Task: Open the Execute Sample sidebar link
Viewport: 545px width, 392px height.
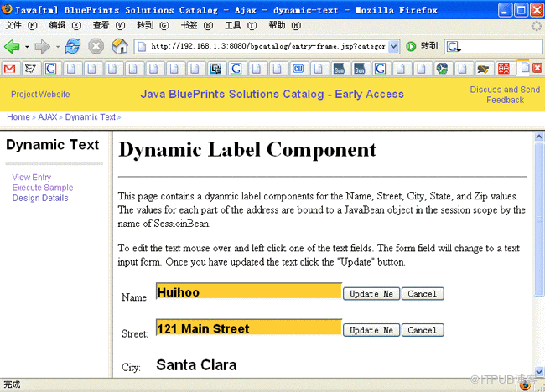Action: 43,188
